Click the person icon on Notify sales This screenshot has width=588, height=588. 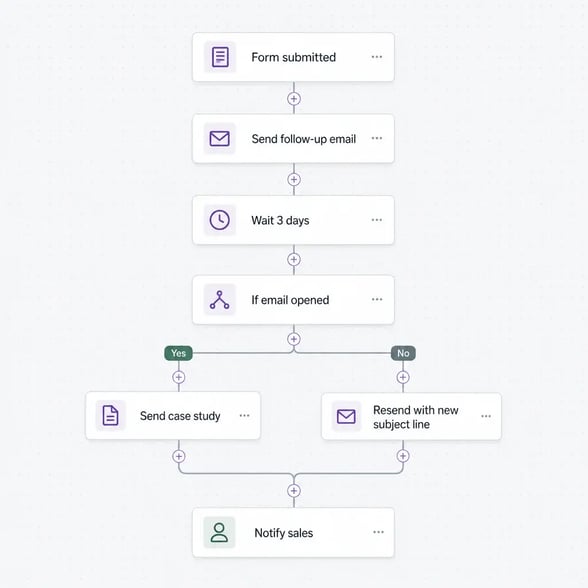[219, 532]
